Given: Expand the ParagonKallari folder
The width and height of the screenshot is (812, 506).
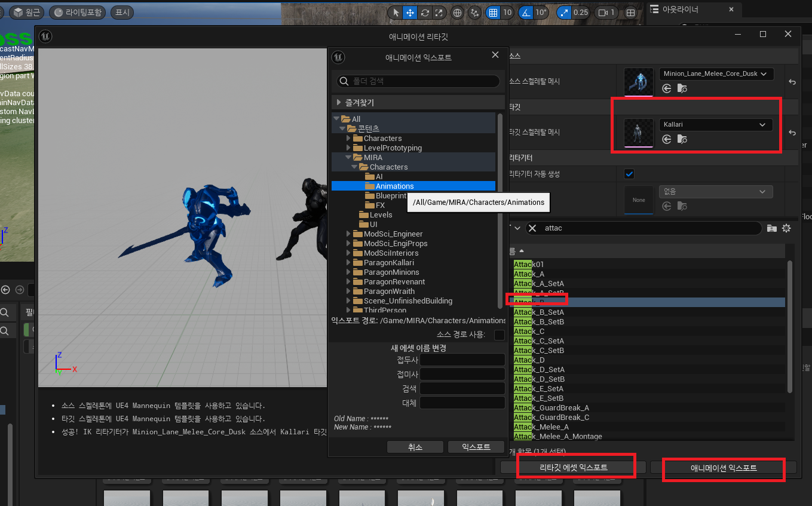Looking at the screenshot, I should (x=348, y=262).
